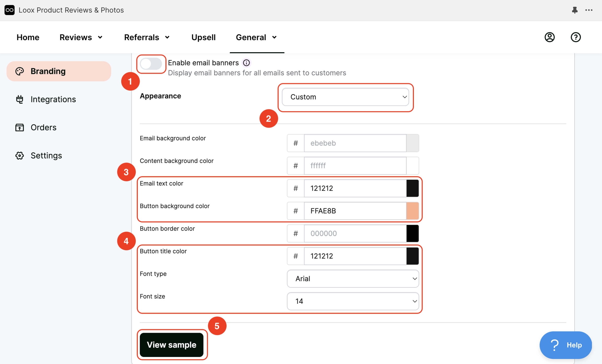Click the Settings gear icon
Viewport: 602px width, 364px height.
pyautogui.click(x=19, y=156)
